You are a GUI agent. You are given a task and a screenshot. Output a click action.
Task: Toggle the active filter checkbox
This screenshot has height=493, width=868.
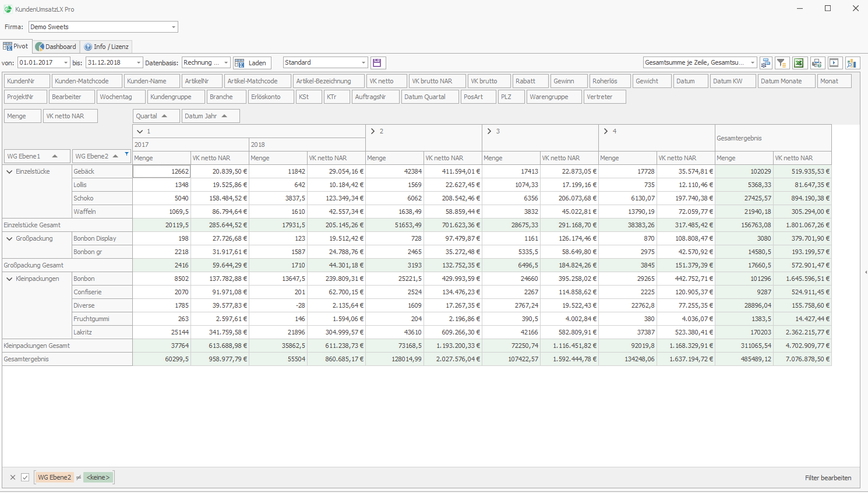pyautogui.click(x=25, y=477)
